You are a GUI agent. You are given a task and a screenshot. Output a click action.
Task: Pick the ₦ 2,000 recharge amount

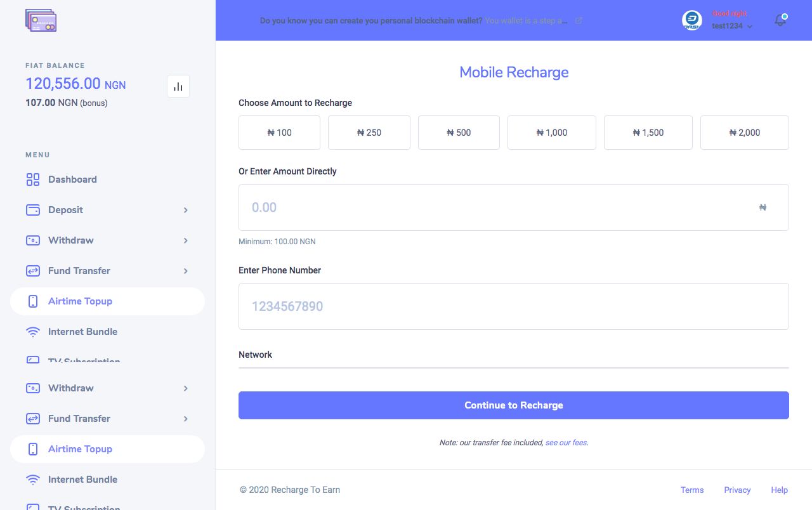click(x=744, y=133)
